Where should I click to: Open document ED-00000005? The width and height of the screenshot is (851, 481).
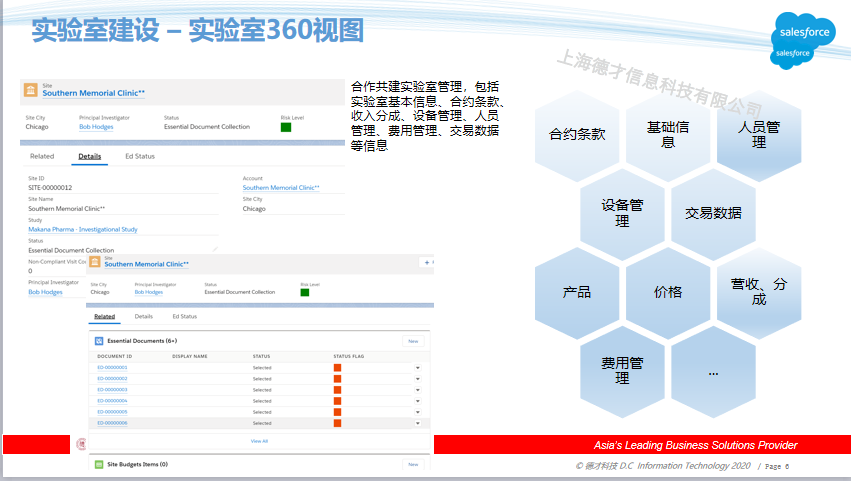(112, 412)
